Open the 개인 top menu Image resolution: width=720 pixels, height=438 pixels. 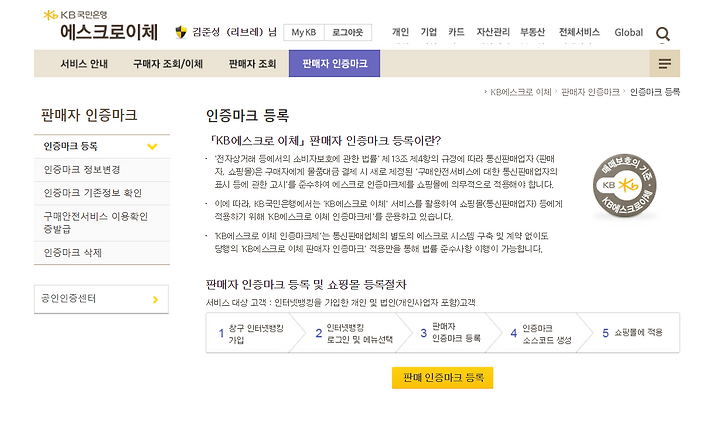click(x=400, y=32)
